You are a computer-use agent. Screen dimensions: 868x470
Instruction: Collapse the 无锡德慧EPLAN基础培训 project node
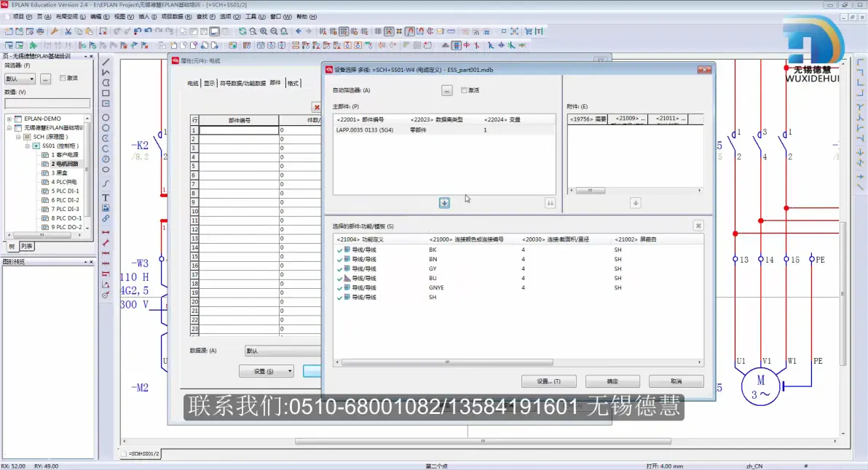coord(9,128)
